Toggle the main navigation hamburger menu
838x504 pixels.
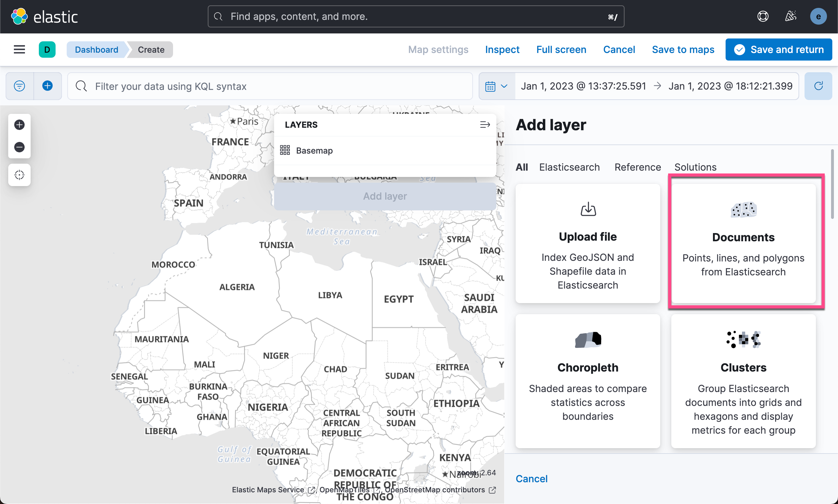tap(19, 50)
